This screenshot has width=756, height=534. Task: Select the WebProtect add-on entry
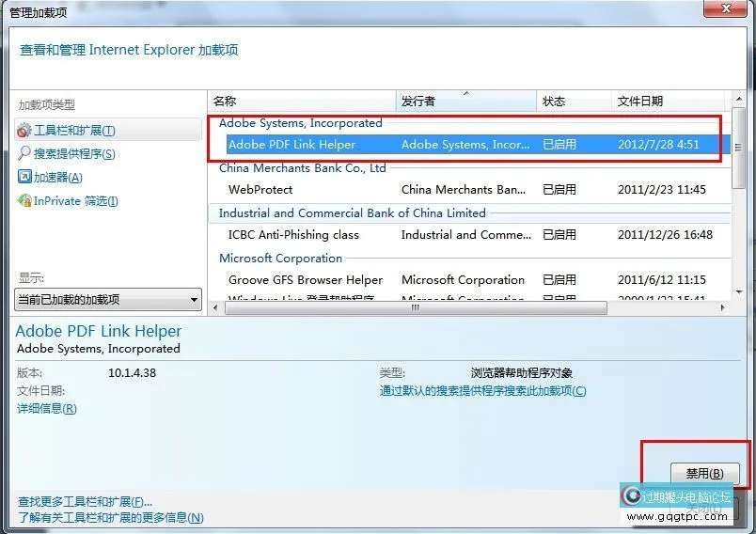pyautogui.click(x=260, y=190)
